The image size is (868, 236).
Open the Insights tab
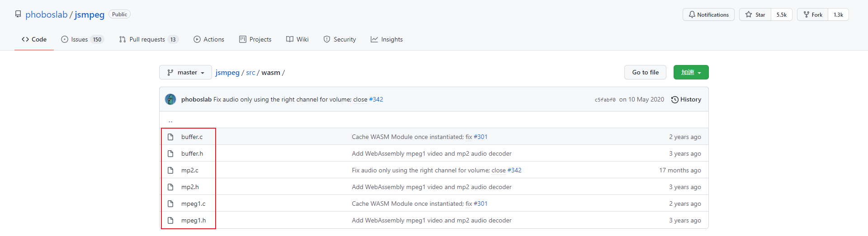point(387,39)
